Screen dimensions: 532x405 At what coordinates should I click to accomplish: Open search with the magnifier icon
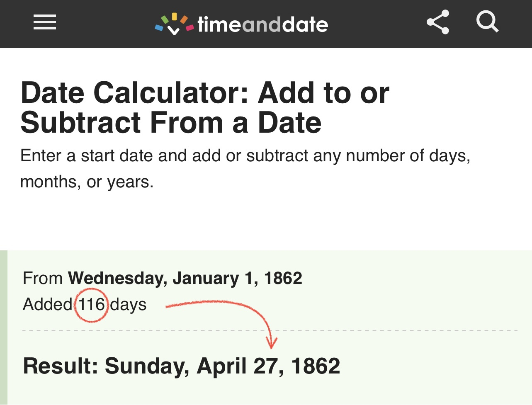487,22
